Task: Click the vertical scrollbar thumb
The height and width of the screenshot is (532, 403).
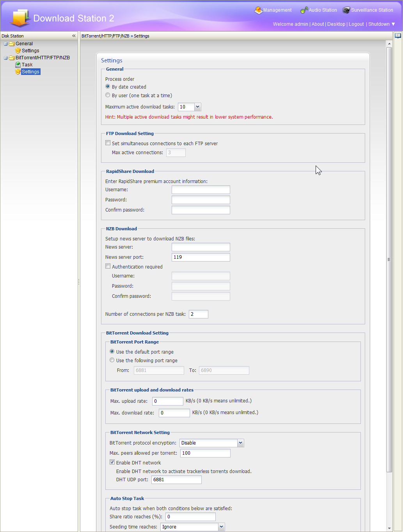Action: click(x=389, y=260)
